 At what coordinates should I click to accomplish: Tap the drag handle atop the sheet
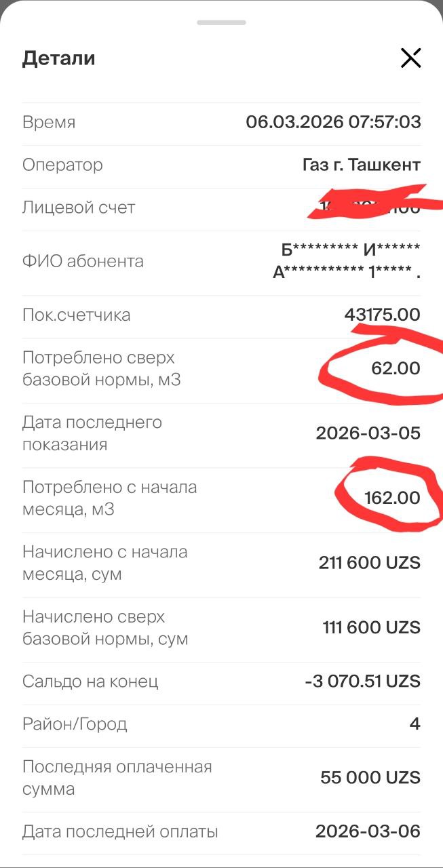221,22
